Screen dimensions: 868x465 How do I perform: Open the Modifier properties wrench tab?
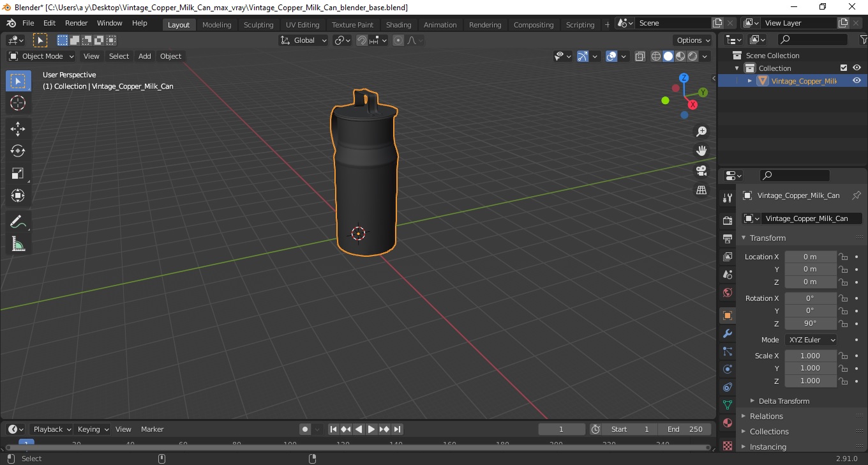(x=728, y=333)
